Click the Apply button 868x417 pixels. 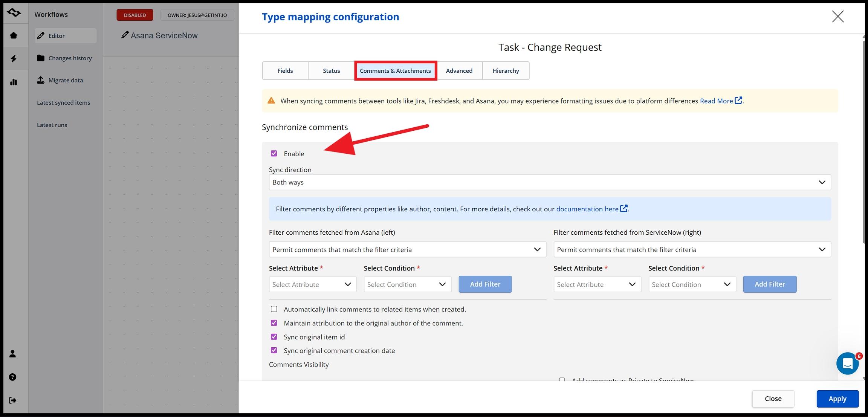[837, 399]
